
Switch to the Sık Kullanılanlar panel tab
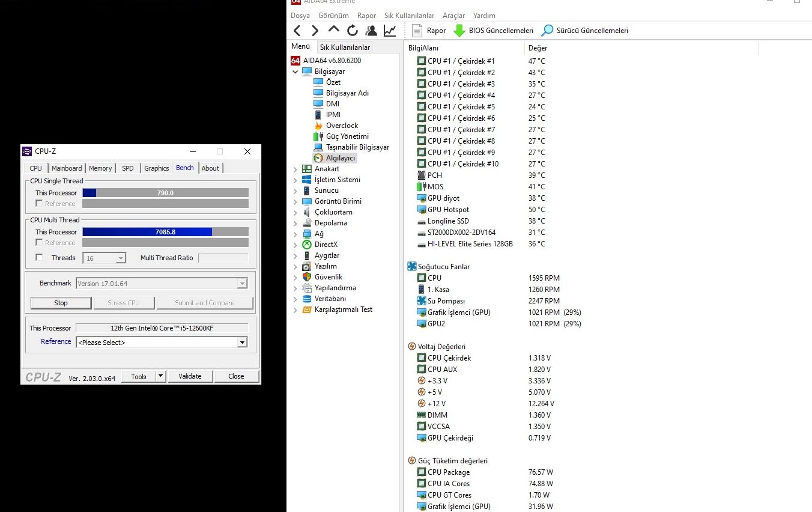pyautogui.click(x=345, y=47)
